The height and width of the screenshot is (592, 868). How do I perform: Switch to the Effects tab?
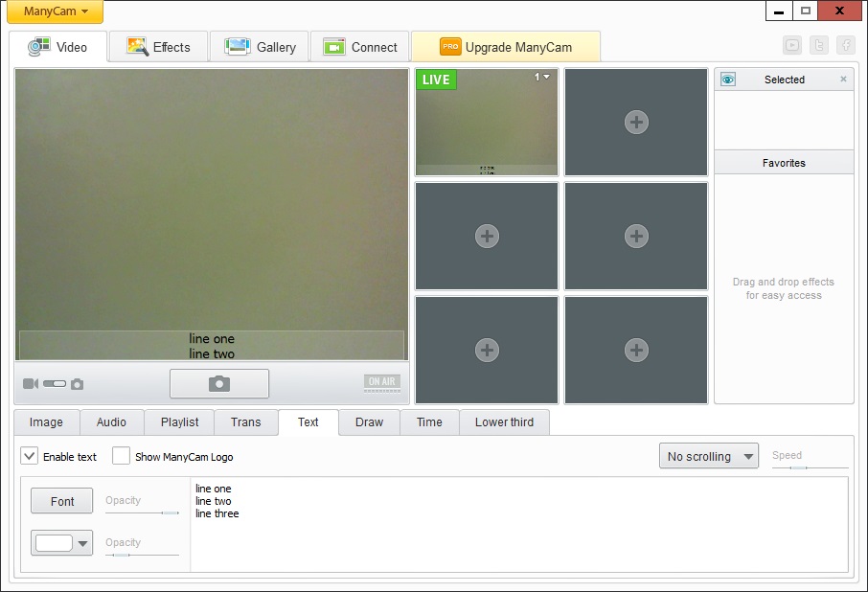(x=158, y=47)
